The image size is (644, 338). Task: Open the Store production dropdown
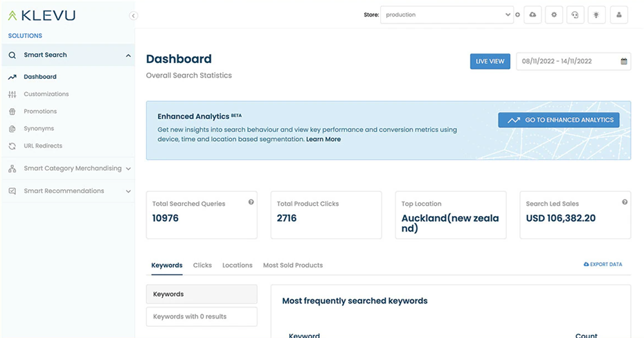pos(447,15)
